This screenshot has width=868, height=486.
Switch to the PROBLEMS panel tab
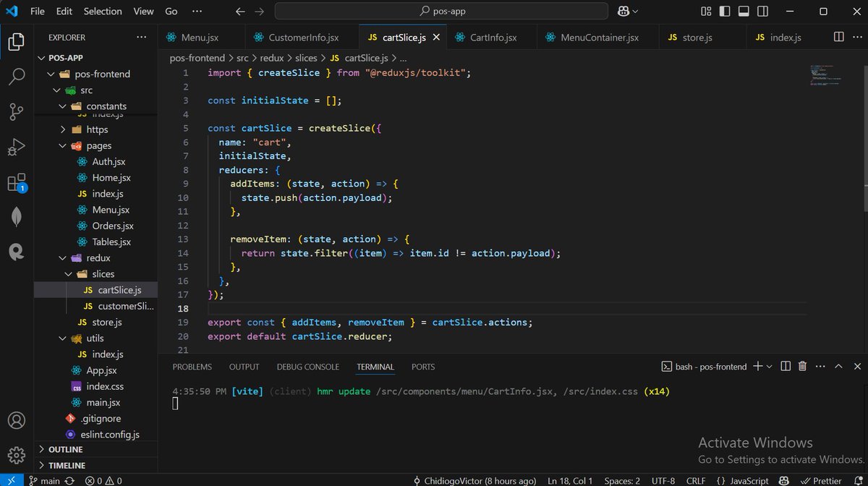pyautogui.click(x=192, y=367)
